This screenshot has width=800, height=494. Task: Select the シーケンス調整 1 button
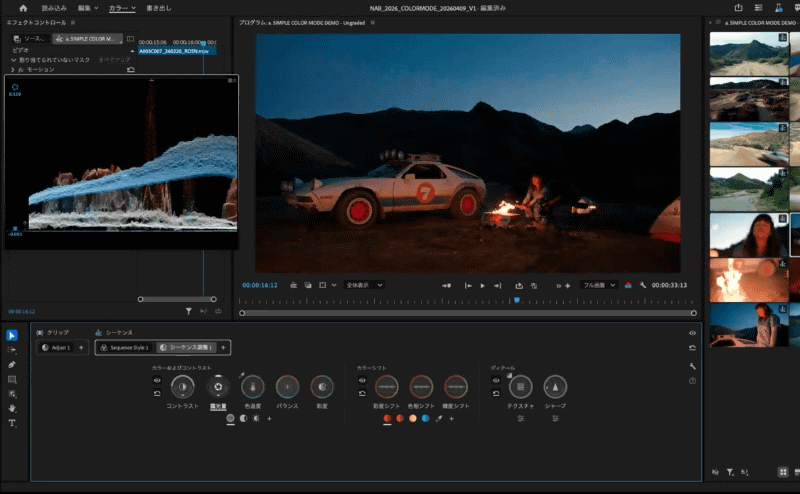click(186, 347)
